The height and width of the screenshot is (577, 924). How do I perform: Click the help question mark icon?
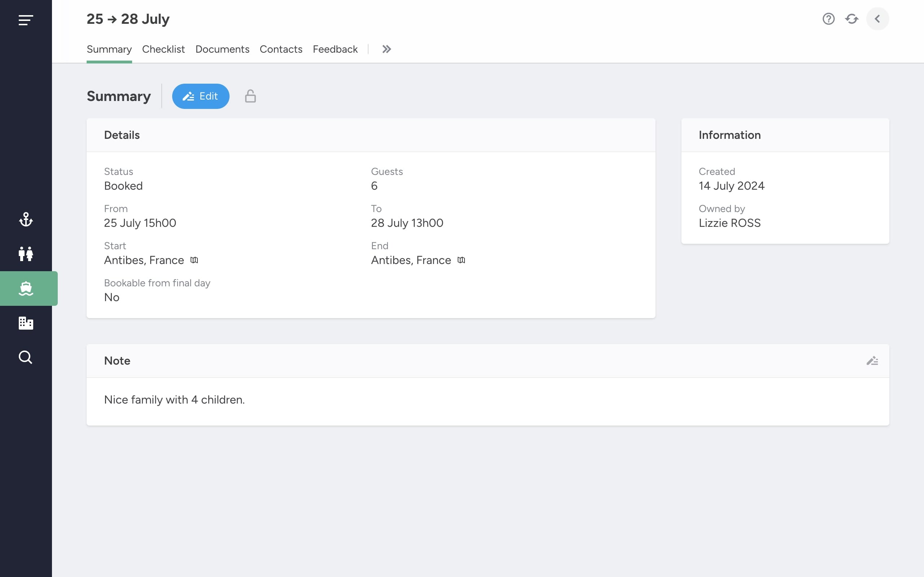coord(828,19)
